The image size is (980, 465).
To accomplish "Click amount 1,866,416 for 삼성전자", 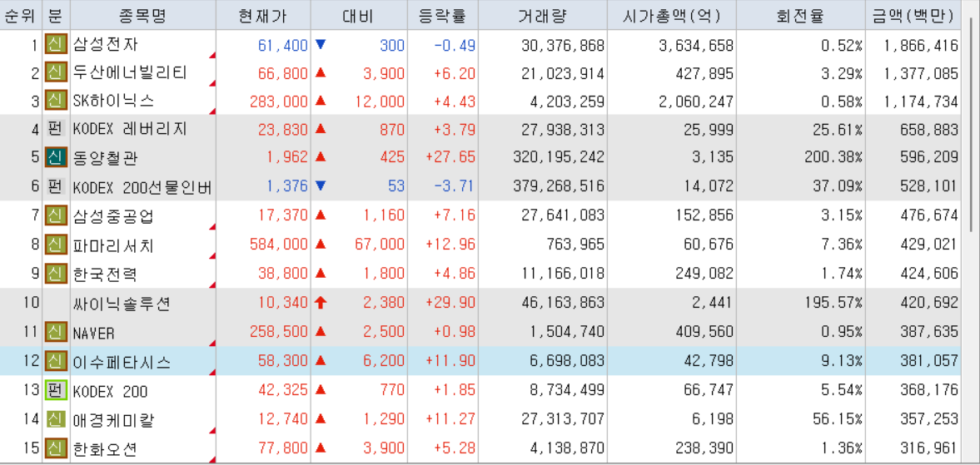I will click(921, 46).
